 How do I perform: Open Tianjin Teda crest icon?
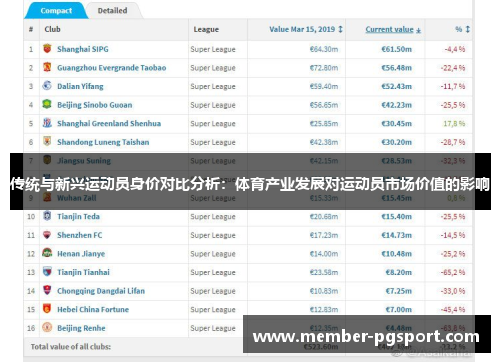(x=47, y=216)
